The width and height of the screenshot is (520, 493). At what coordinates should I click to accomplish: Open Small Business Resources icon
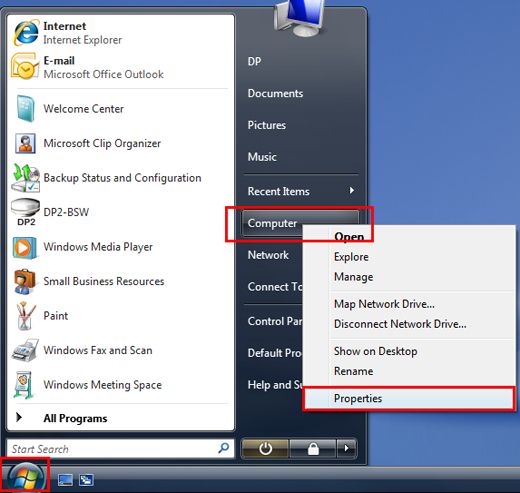point(25,282)
